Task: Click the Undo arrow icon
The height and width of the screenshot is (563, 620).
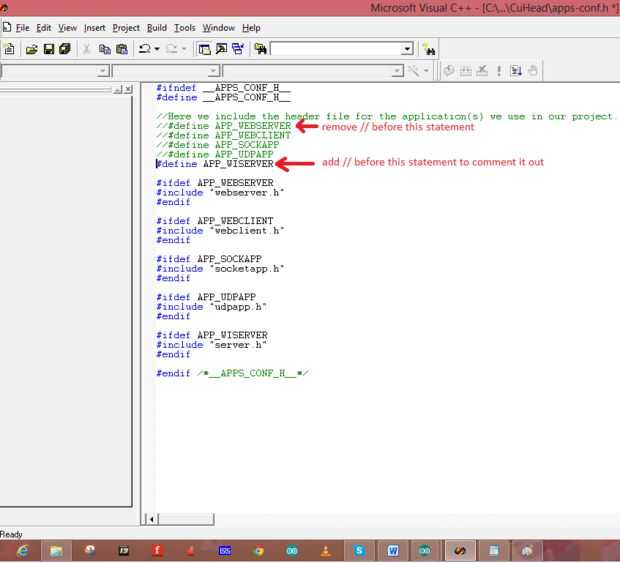Action: point(145,49)
